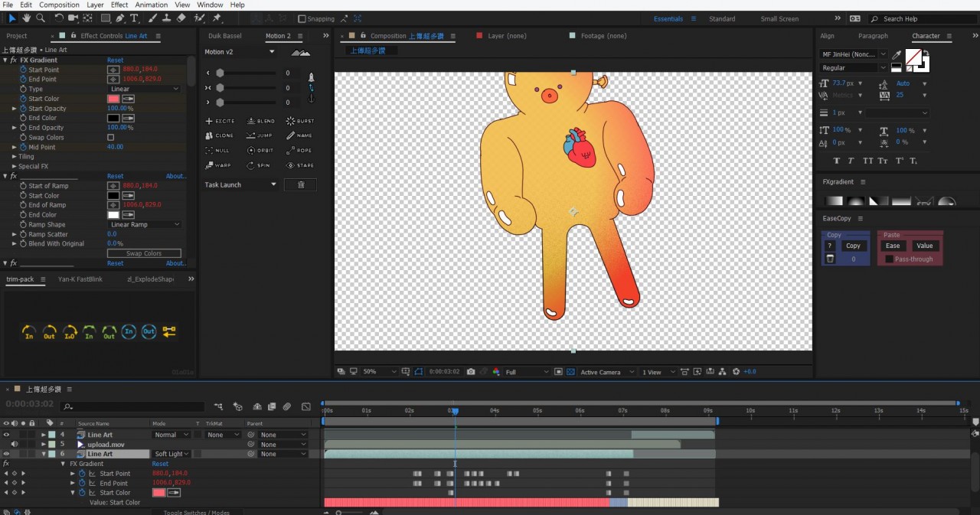Select the Zoom magnifier tool
Viewport: 980px width, 515px height.
[41, 18]
